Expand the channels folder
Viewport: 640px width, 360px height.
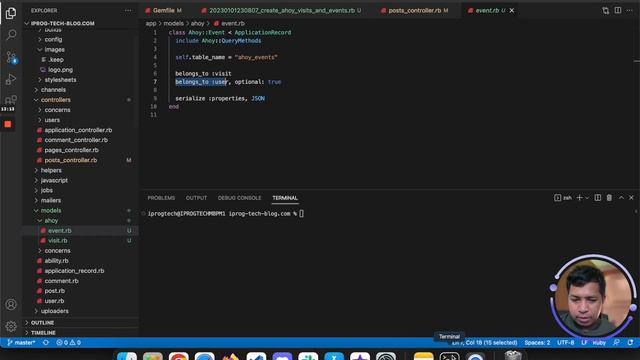(x=53, y=90)
